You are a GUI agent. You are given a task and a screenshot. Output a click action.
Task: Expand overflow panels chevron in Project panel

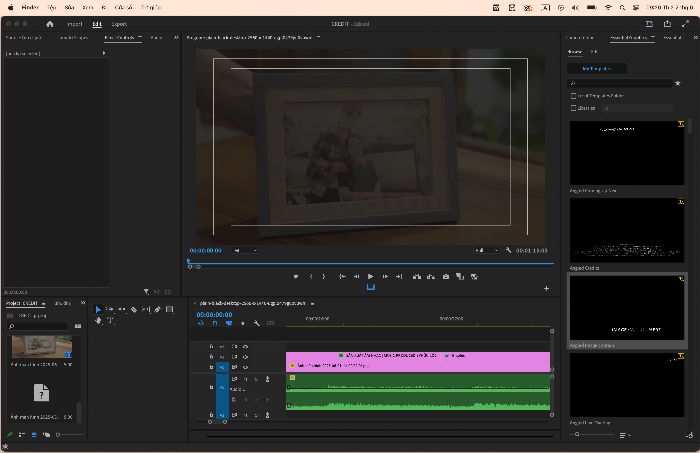(83, 303)
